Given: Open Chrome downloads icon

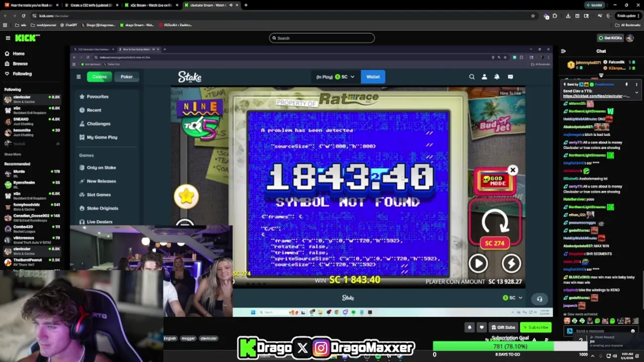Looking at the screenshot, I should coord(568,16).
